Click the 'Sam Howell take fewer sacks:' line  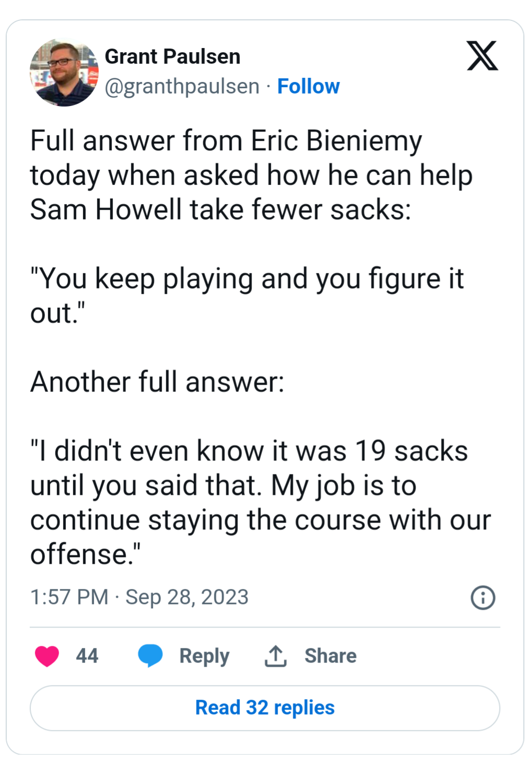(x=221, y=210)
